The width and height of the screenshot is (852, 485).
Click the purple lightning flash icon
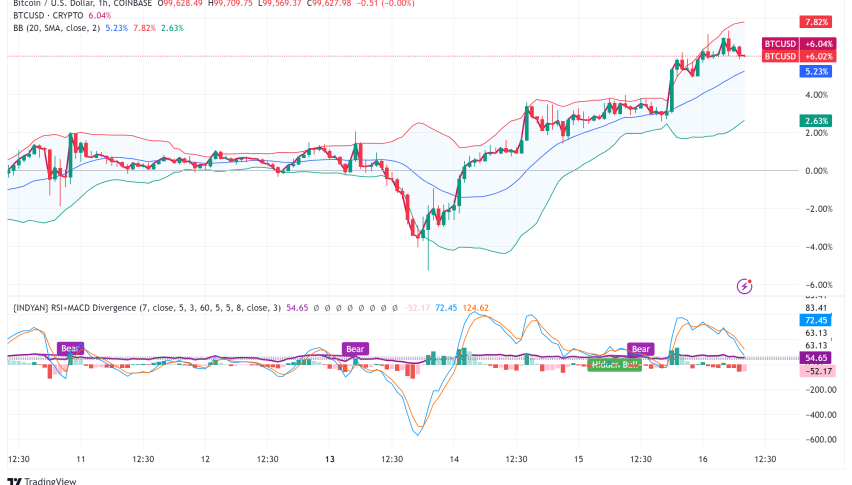744,286
